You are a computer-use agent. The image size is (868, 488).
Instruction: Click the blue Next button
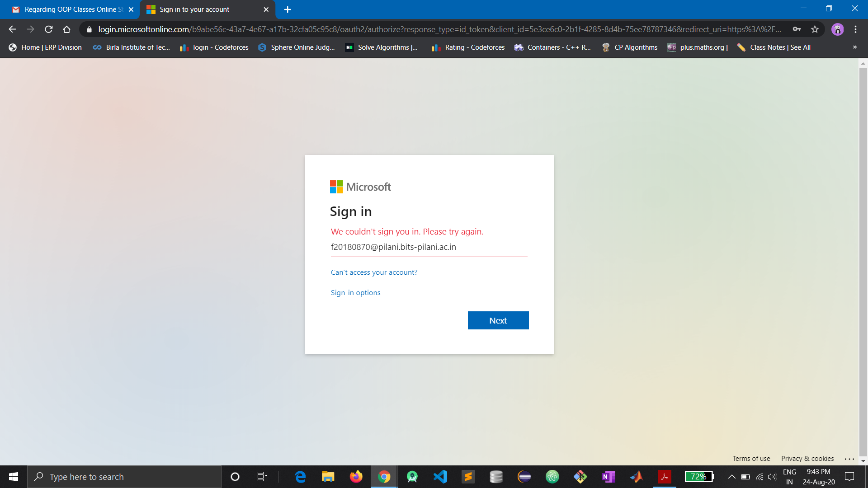click(x=498, y=320)
